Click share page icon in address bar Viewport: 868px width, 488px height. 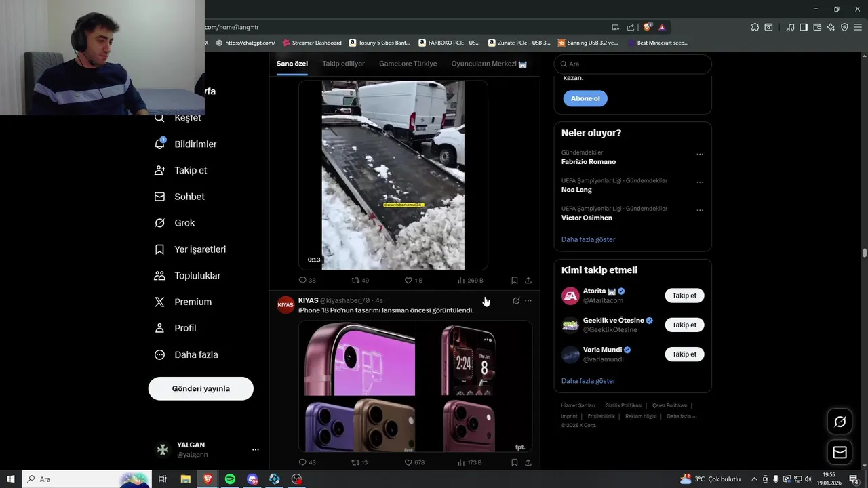coord(631,27)
